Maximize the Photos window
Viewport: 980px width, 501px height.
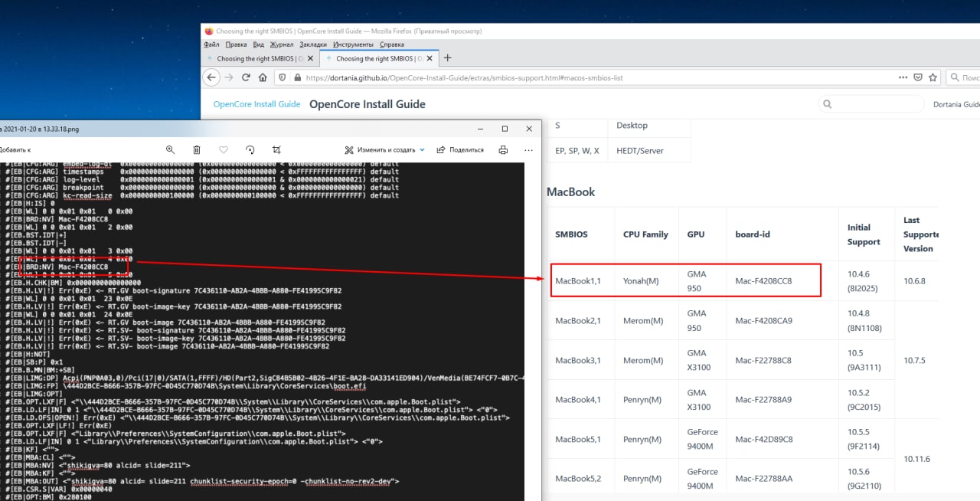coord(505,129)
